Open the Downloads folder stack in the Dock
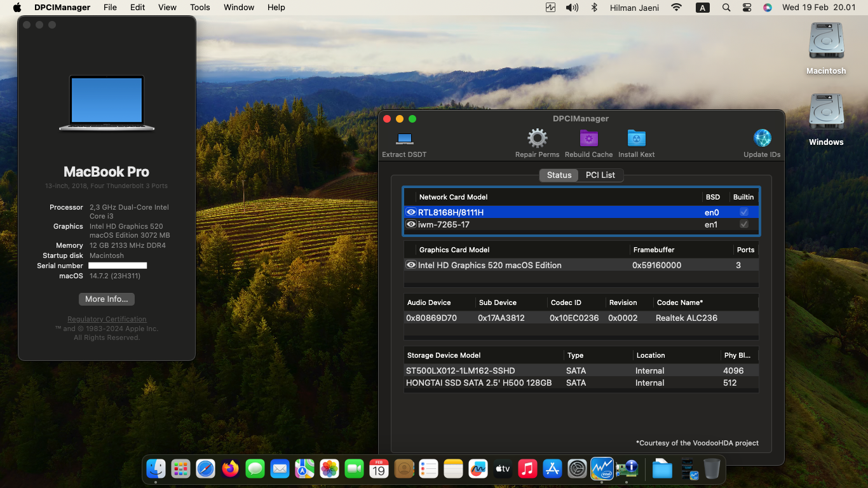868x488 pixels. (x=662, y=469)
